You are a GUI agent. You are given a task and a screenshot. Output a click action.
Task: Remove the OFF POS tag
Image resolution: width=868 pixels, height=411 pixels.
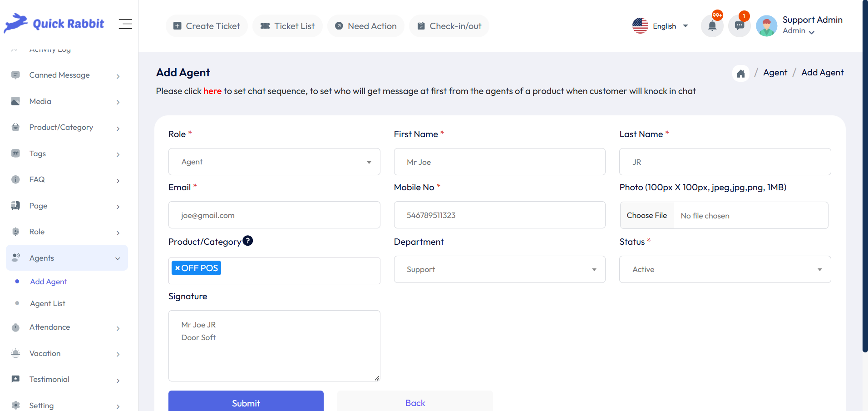coord(177,268)
